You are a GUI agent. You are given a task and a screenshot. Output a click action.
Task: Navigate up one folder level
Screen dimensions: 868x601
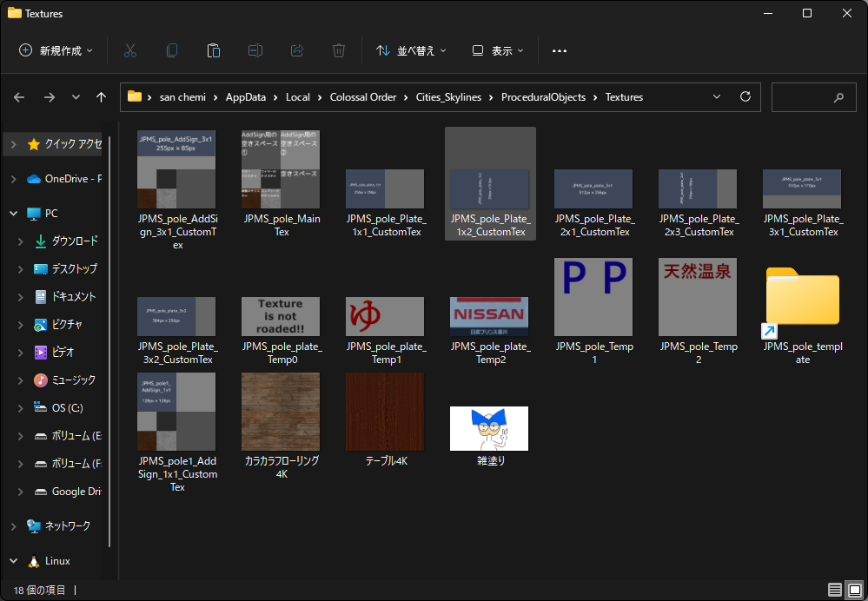click(x=102, y=97)
